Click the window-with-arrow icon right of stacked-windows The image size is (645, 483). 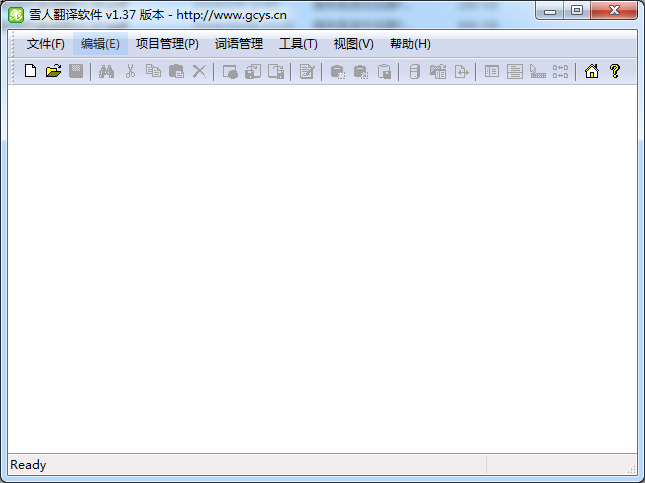pos(276,71)
